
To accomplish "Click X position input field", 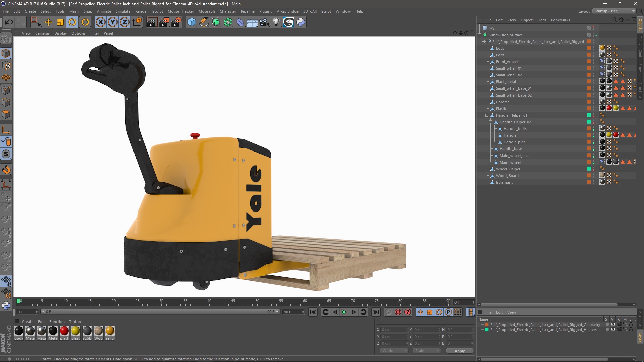I will pyautogui.click(x=393, y=330).
